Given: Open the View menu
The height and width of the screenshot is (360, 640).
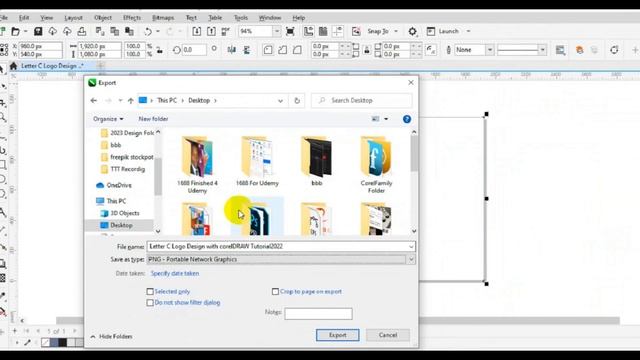Looking at the screenshot, I should (x=47, y=18).
